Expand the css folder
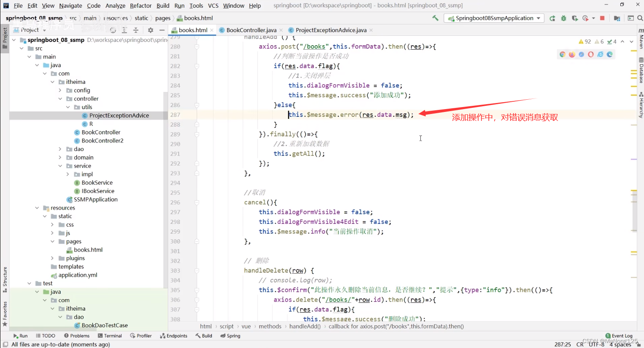The image size is (644, 348). (x=53, y=225)
